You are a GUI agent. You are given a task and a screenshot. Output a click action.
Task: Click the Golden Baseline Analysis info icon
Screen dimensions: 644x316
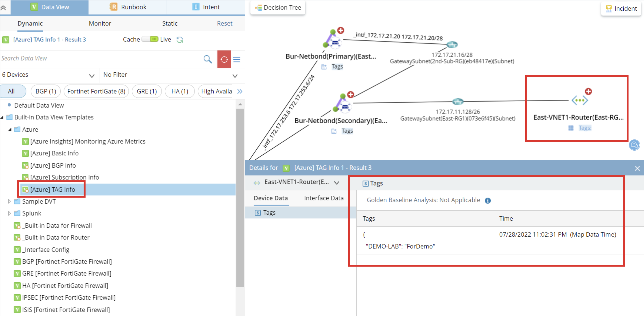[x=488, y=200]
